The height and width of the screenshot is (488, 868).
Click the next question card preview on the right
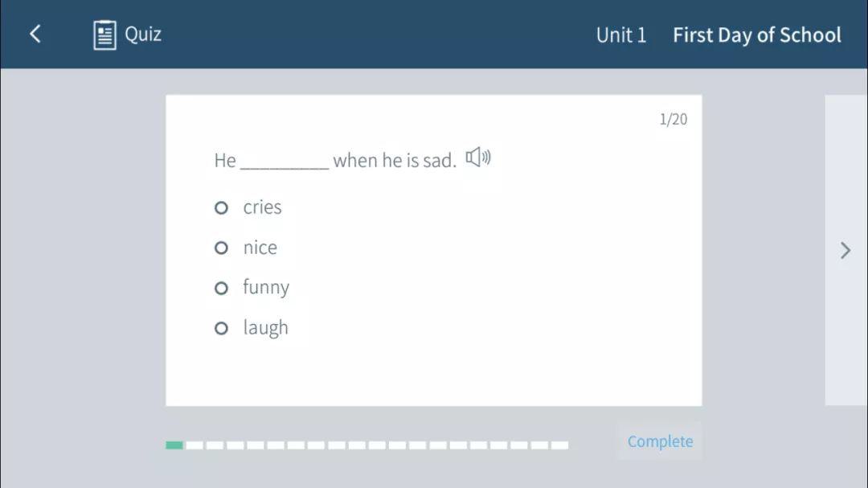click(x=845, y=250)
